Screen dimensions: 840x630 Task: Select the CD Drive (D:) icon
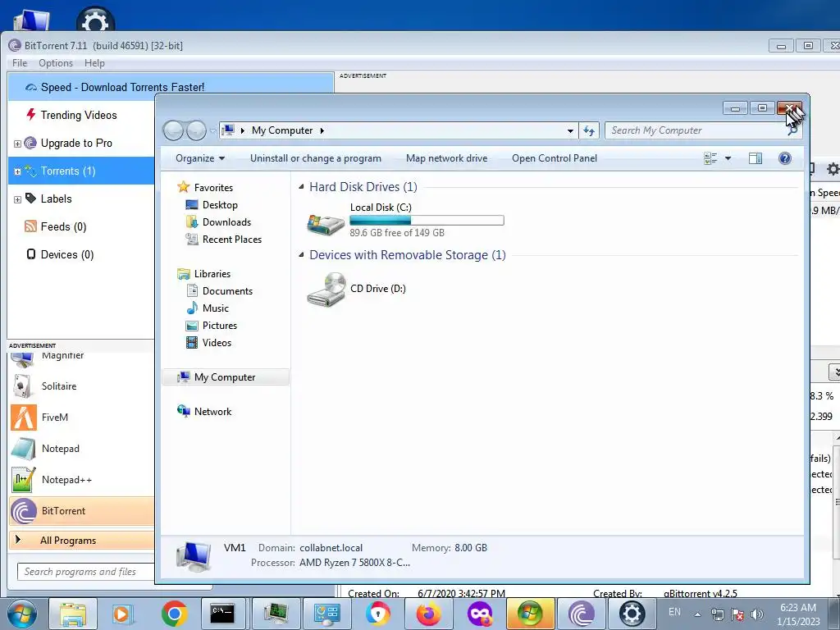pyautogui.click(x=326, y=290)
